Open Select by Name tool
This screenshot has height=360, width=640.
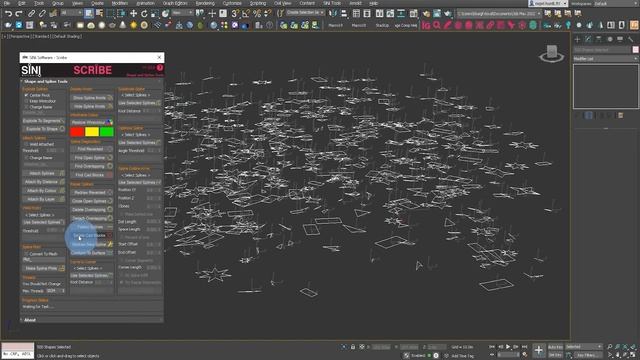point(100,13)
